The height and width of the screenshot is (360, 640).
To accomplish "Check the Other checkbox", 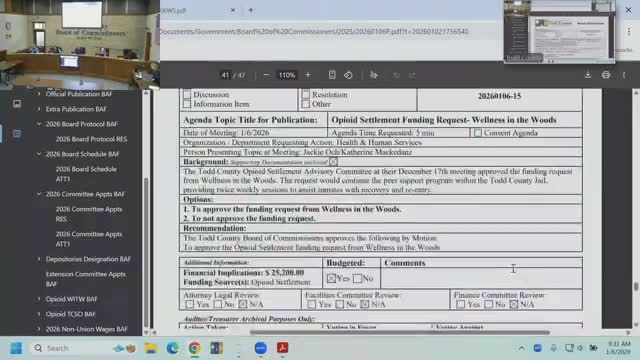I will 306,104.
